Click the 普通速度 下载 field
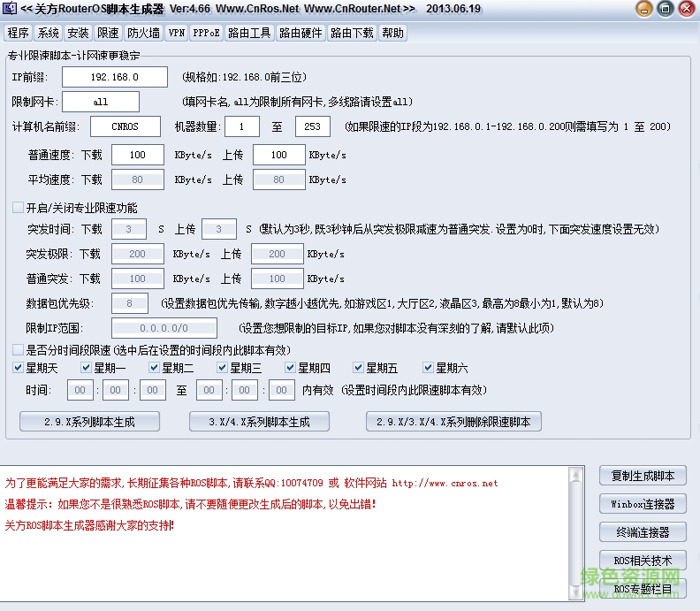The height and width of the screenshot is (611, 700). click(x=138, y=155)
